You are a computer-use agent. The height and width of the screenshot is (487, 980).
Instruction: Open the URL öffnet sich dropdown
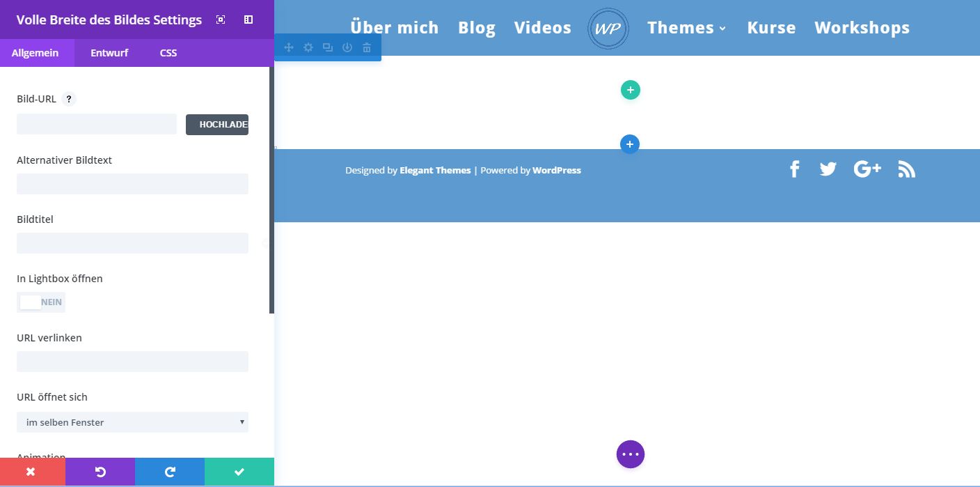pyautogui.click(x=132, y=422)
